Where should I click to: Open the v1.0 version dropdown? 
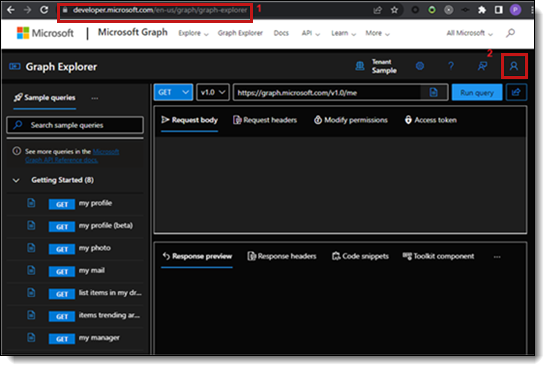(213, 93)
